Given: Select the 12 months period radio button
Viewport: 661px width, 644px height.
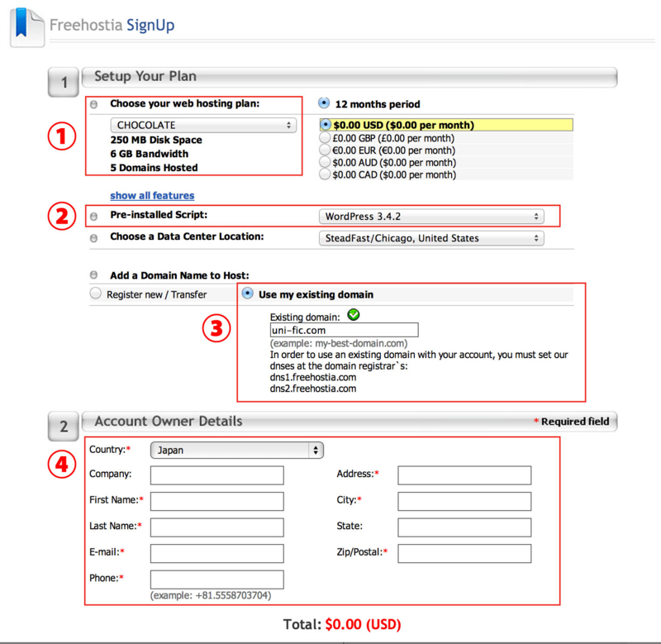Looking at the screenshot, I should (x=324, y=103).
